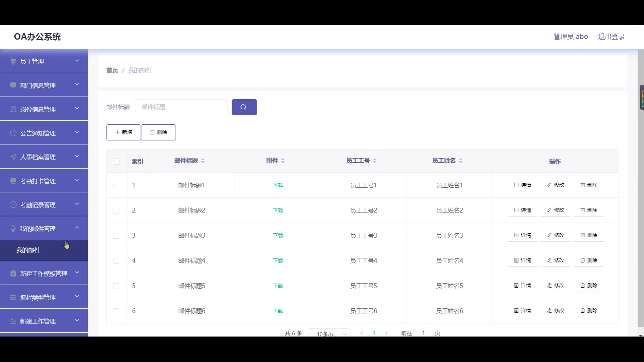
Task: Open the 10条/页 page size dropdown
Action: (x=329, y=334)
